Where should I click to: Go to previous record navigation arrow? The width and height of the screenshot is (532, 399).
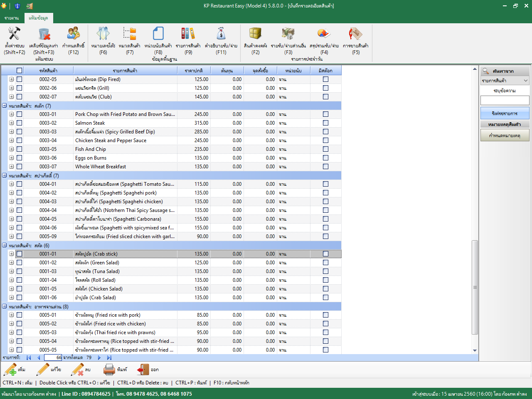(x=39, y=357)
